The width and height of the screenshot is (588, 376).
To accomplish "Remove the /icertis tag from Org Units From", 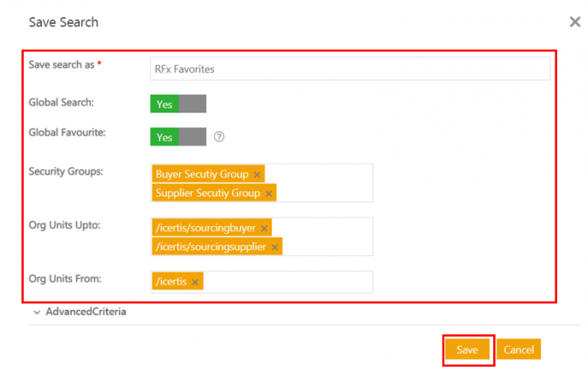I will [195, 282].
